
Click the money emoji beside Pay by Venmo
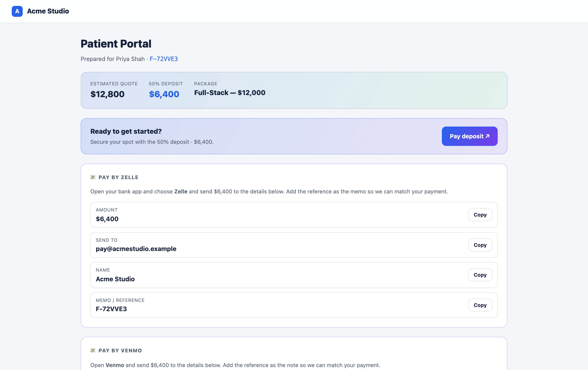93,350
